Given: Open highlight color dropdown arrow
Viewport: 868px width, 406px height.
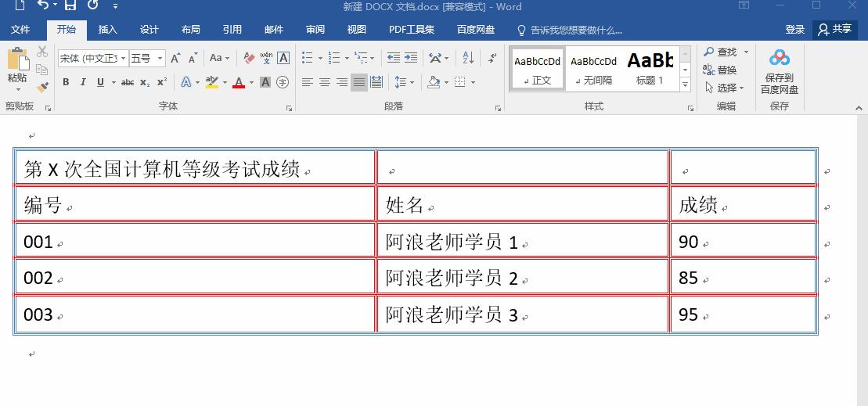Looking at the screenshot, I should (x=225, y=82).
